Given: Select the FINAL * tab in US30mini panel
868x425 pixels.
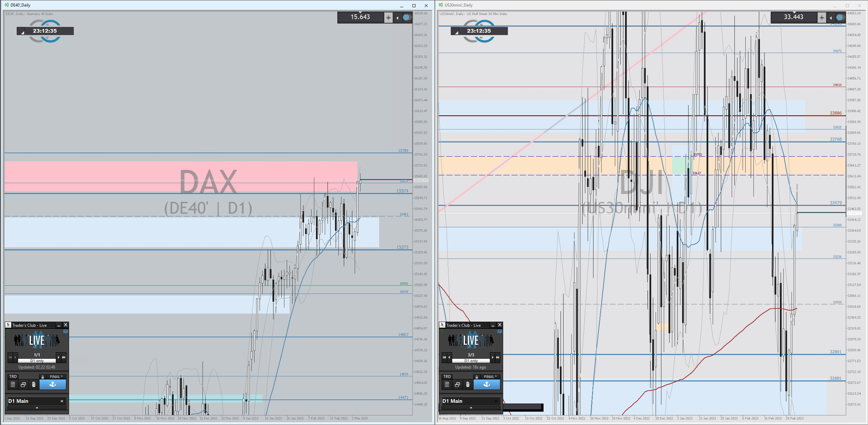Looking at the screenshot, I should pyautogui.click(x=490, y=376).
